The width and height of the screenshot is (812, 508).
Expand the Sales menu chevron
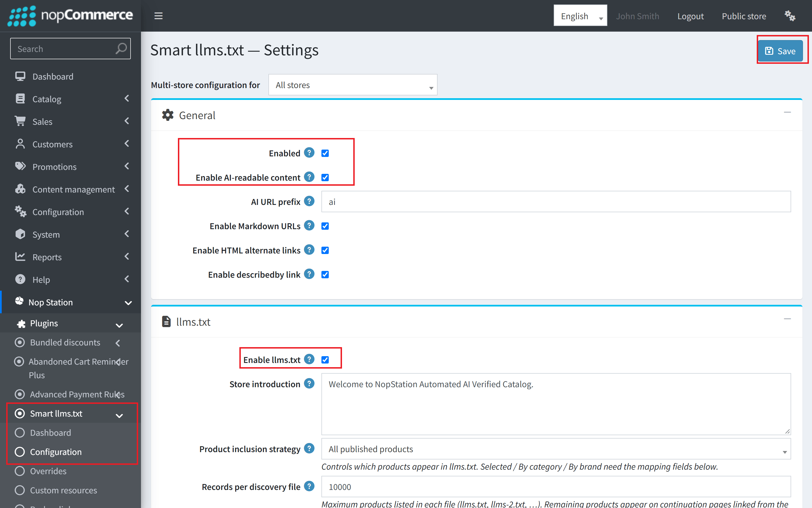127,121
